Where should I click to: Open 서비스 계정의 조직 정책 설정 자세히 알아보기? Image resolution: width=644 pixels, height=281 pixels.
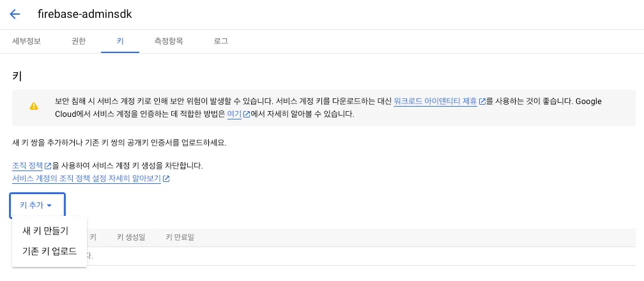point(86,179)
